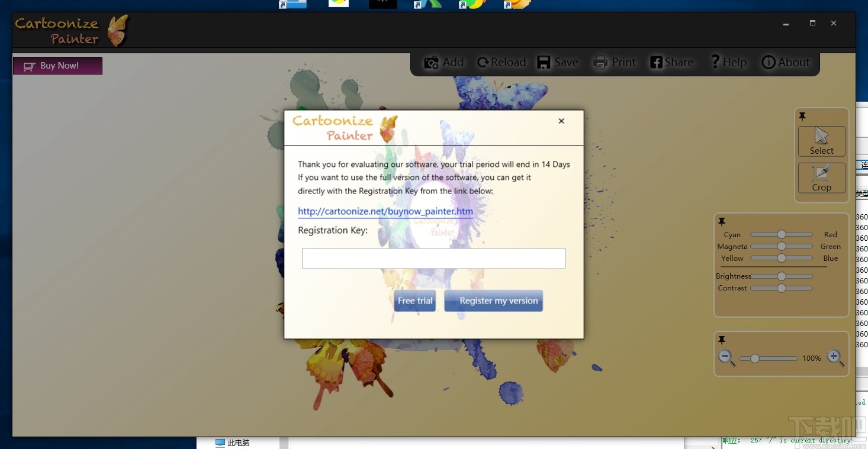Click the zoom level slider handle

[x=754, y=358]
